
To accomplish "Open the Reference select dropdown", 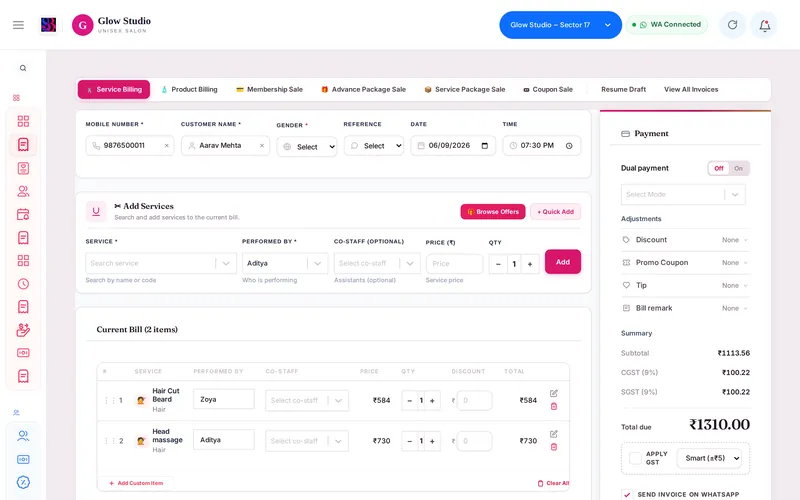I will (373, 145).
